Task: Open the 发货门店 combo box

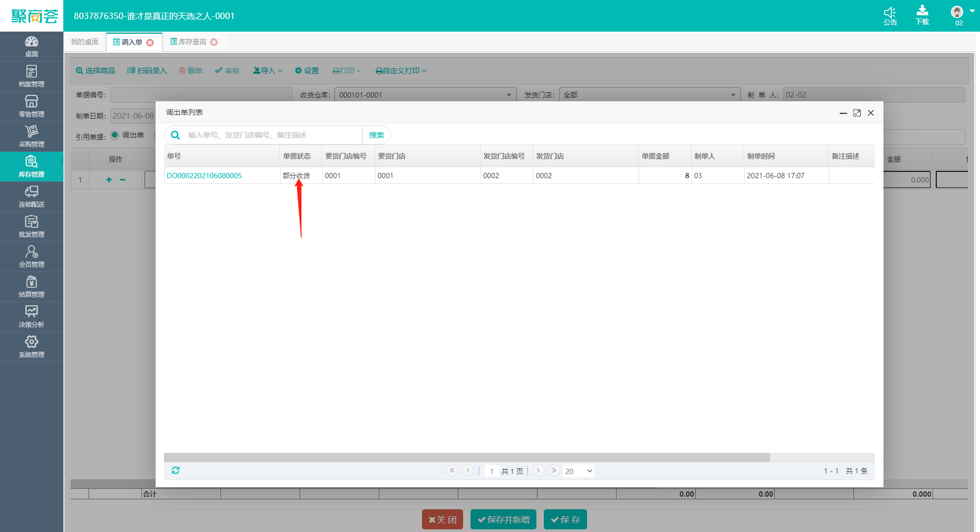Action: (650, 95)
